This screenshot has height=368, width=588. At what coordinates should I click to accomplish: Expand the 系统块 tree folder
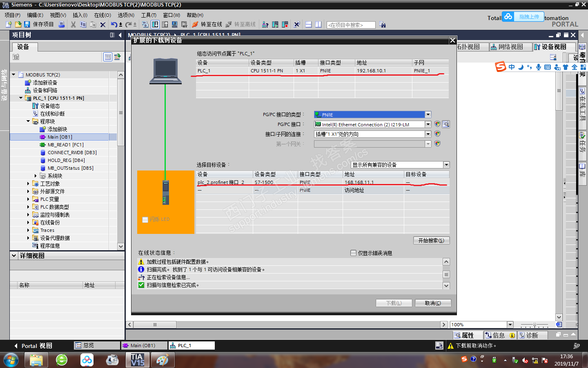36,176
